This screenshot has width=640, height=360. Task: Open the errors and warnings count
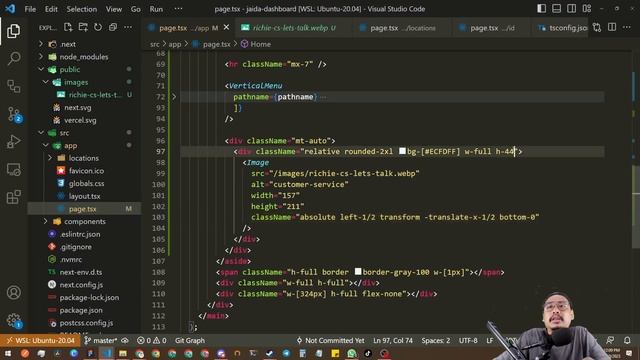(151, 340)
